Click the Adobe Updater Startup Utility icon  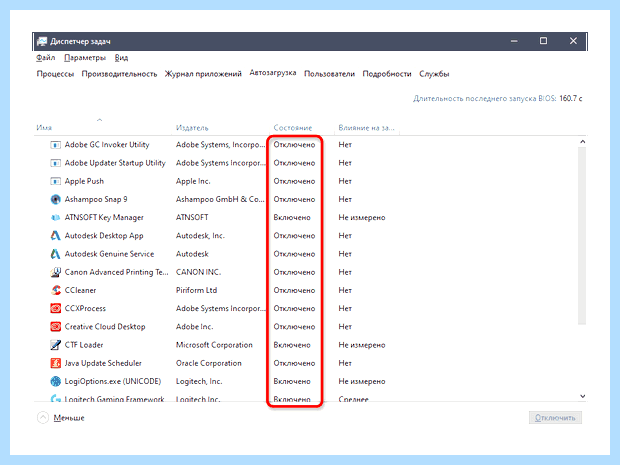tap(55, 163)
